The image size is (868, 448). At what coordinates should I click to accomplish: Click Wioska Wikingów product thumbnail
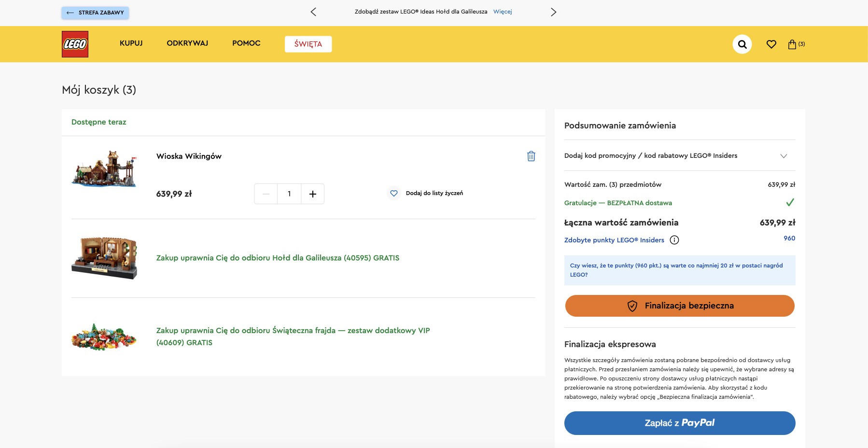(x=104, y=168)
